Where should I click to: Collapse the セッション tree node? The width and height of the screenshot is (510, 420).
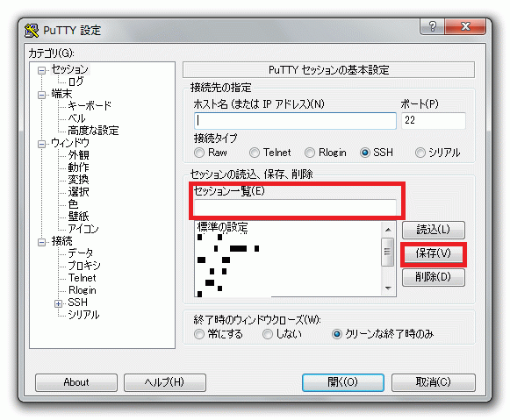41,70
